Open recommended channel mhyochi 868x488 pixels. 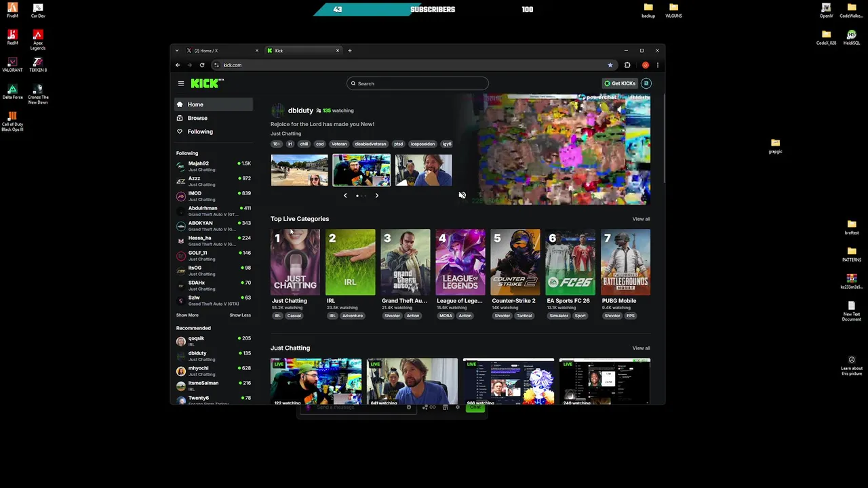tap(213, 371)
